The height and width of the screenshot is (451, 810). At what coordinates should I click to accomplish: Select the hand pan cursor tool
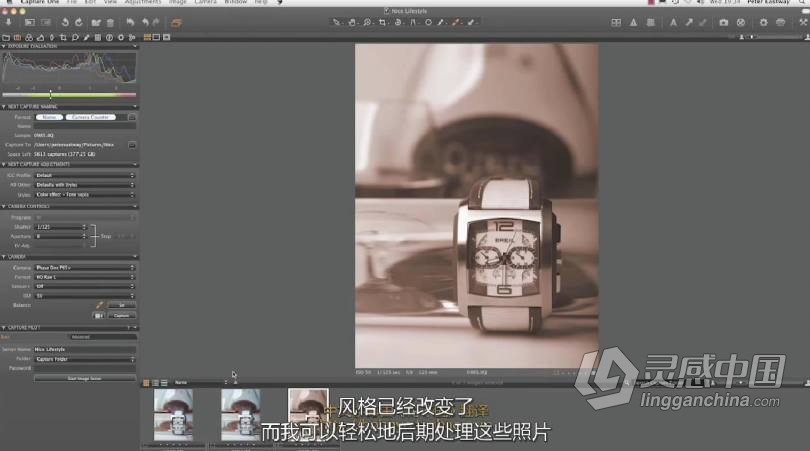pos(352,22)
